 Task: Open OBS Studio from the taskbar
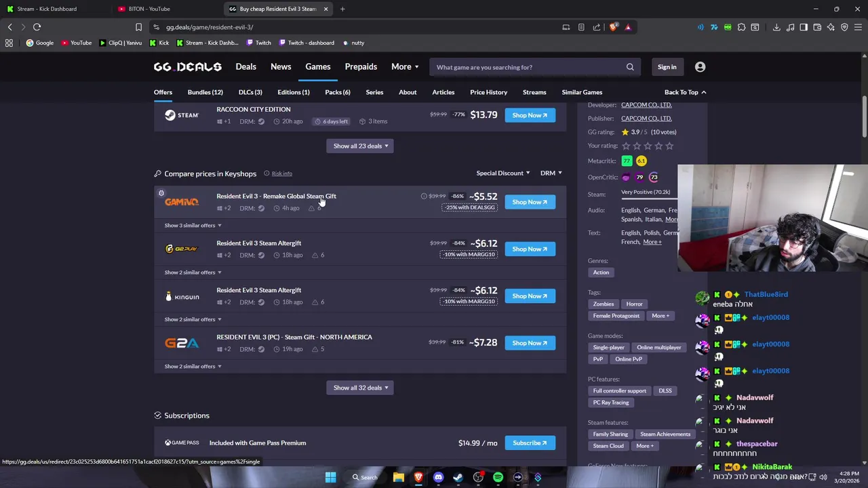478,477
